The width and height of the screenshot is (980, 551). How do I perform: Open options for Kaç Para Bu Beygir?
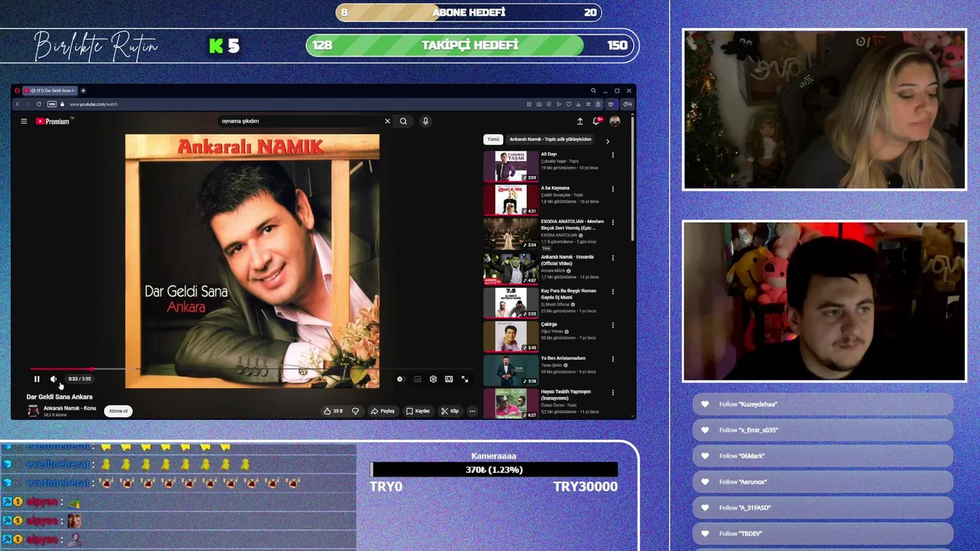(x=612, y=291)
